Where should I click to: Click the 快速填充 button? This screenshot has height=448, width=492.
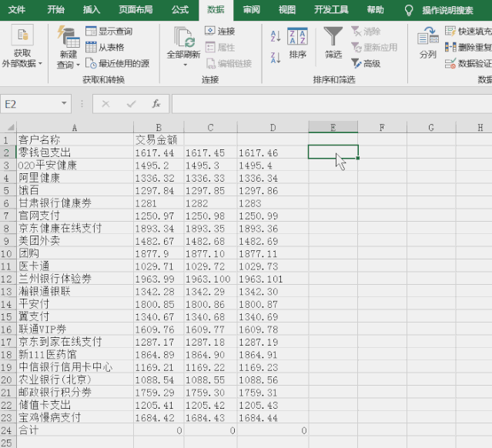click(468, 31)
